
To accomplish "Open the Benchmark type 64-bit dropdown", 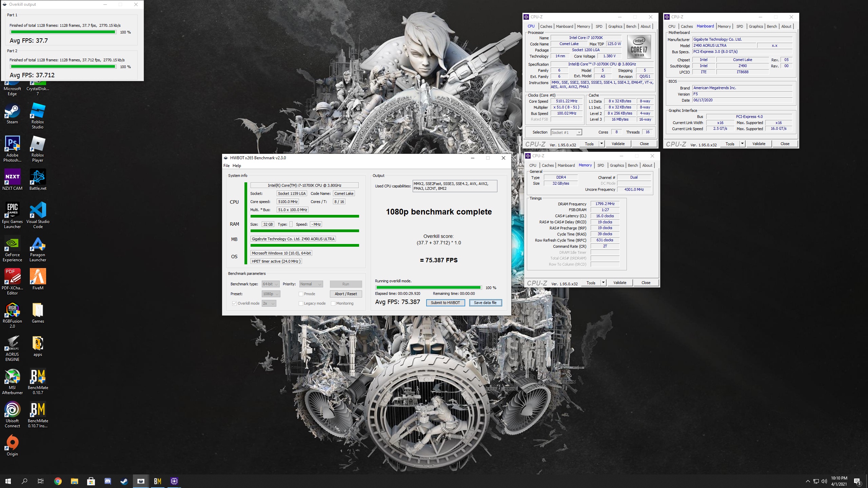I will pos(271,284).
